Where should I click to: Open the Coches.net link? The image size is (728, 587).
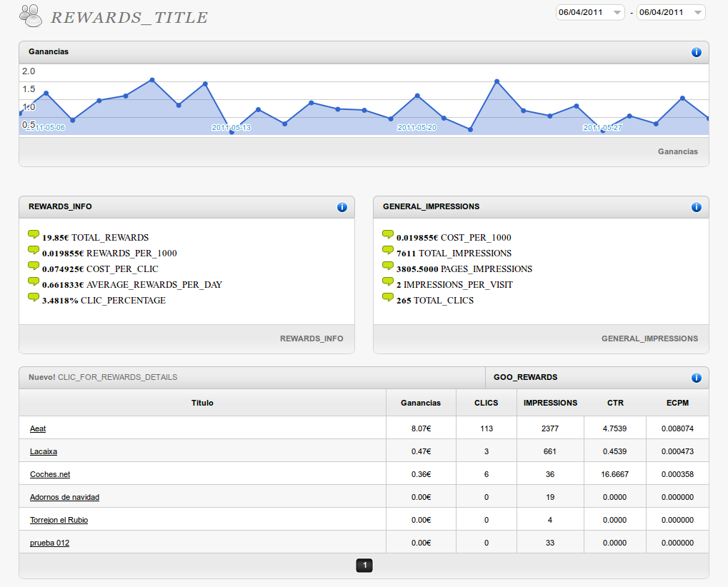pos(50,474)
